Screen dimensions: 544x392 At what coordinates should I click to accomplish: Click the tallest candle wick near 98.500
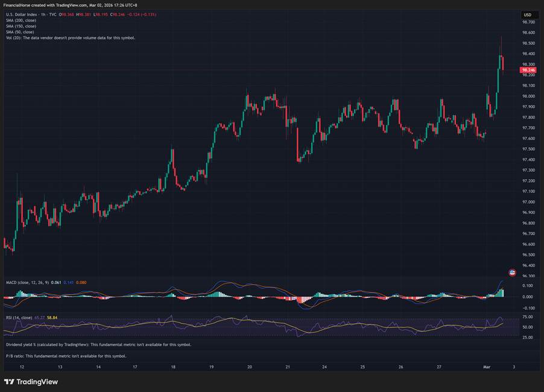[x=501, y=41]
